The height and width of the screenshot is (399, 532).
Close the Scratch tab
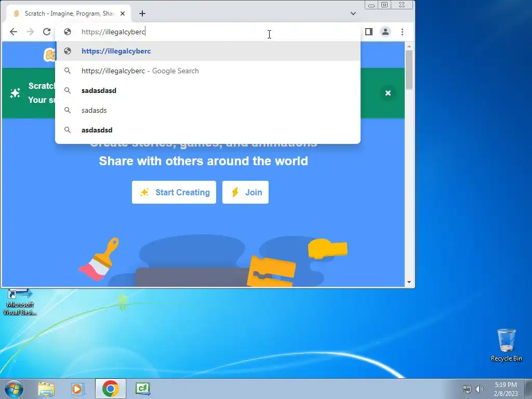[x=123, y=14]
